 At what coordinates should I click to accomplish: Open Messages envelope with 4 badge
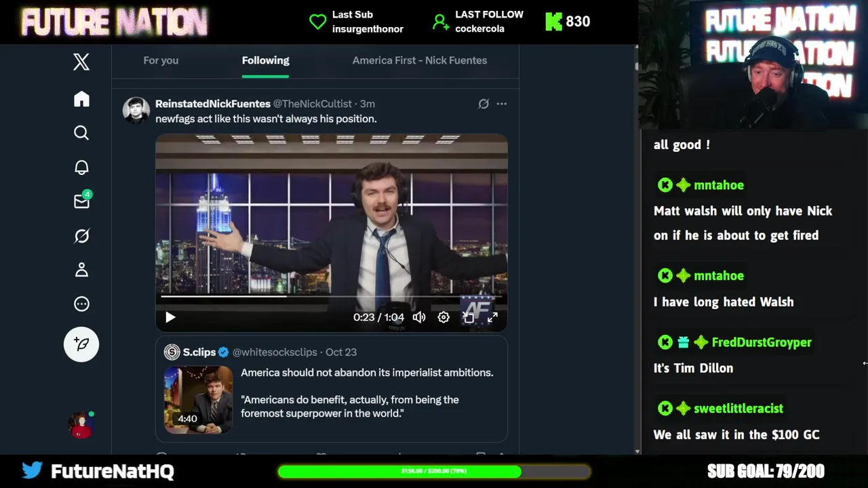tap(82, 201)
